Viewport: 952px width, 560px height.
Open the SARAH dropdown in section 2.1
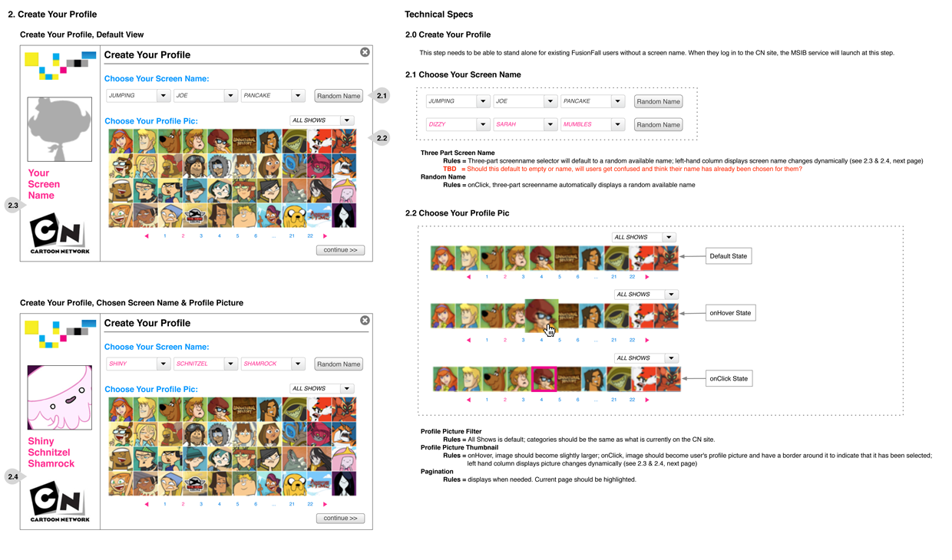(x=550, y=124)
